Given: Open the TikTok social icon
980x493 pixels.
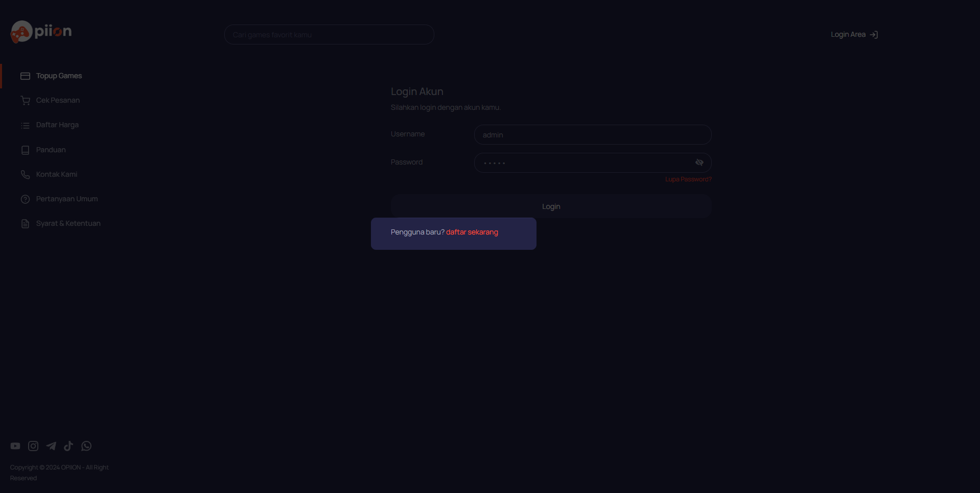Looking at the screenshot, I should coord(68,446).
